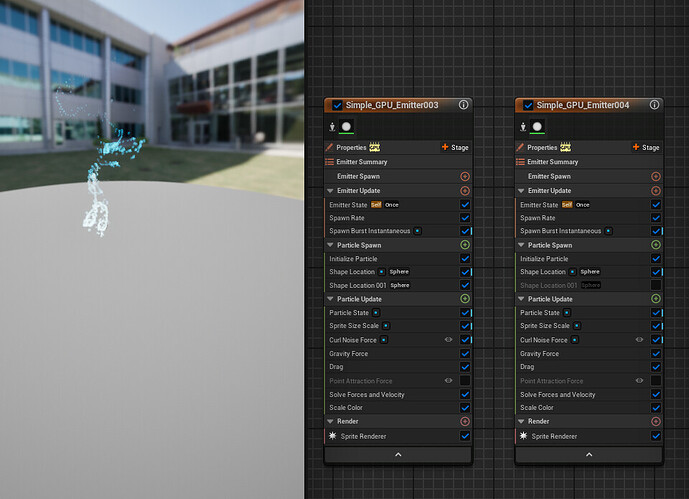Collapse Emitter Update section in Emitter003

click(x=330, y=191)
